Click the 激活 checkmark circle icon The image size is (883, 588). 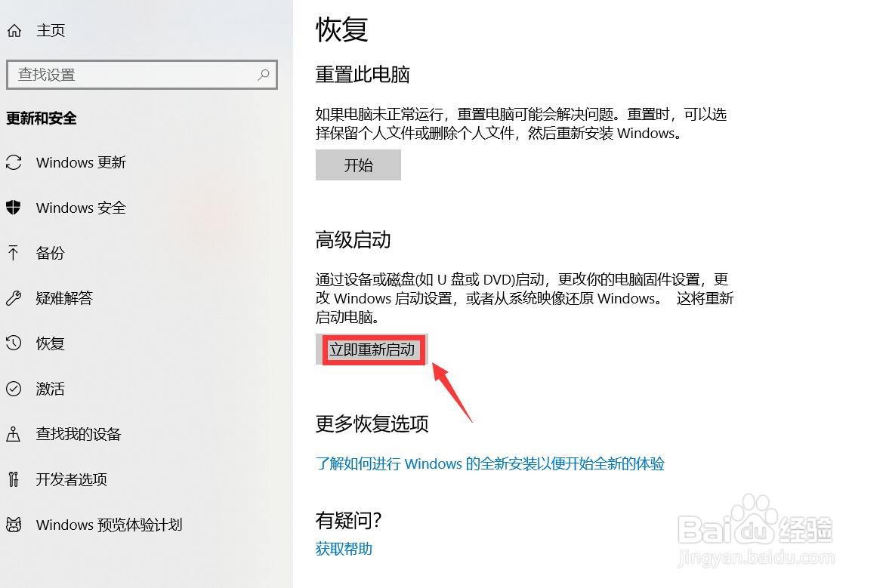(x=14, y=388)
